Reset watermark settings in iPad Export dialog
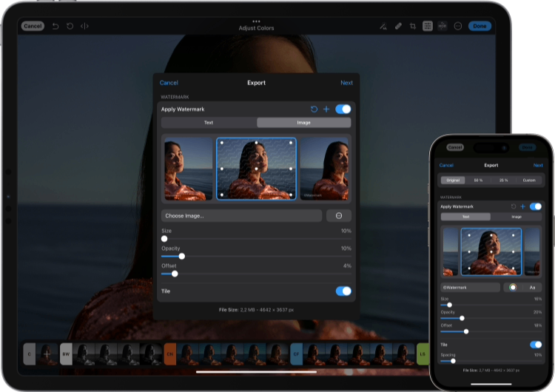Screen dimensions: 555x392 [314, 109]
